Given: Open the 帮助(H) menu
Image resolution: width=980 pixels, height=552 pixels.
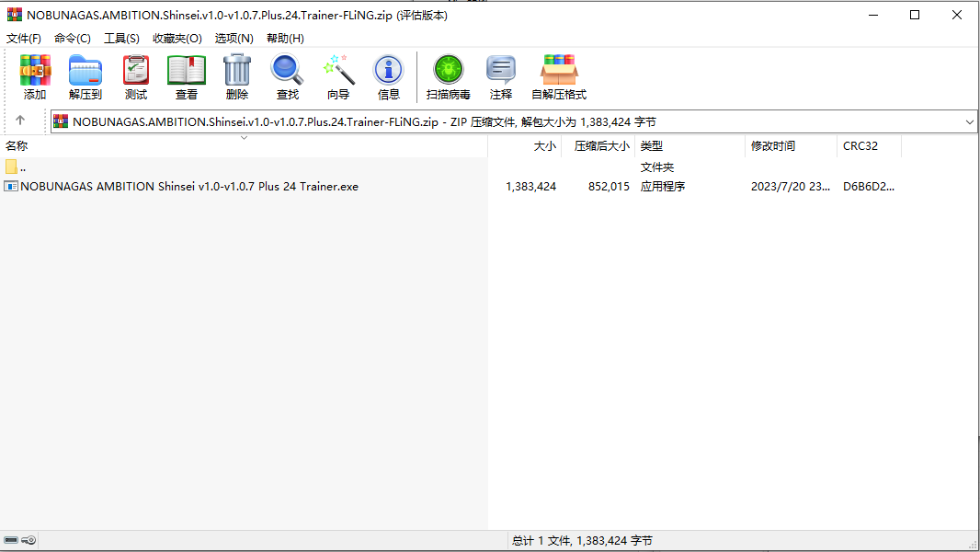Looking at the screenshot, I should point(285,38).
